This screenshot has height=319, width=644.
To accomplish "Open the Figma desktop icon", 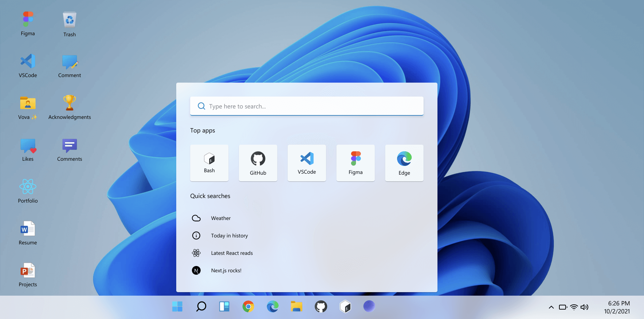I will tap(28, 24).
